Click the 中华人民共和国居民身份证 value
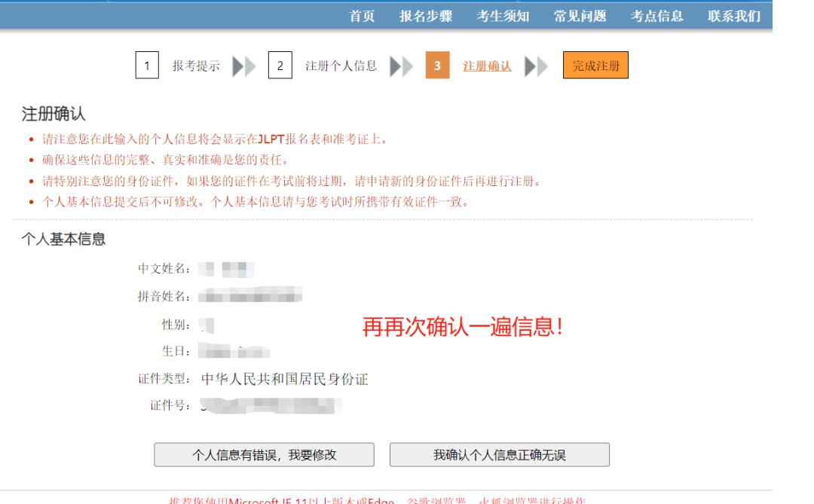This screenshot has height=504, width=814. (x=284, y=379)
